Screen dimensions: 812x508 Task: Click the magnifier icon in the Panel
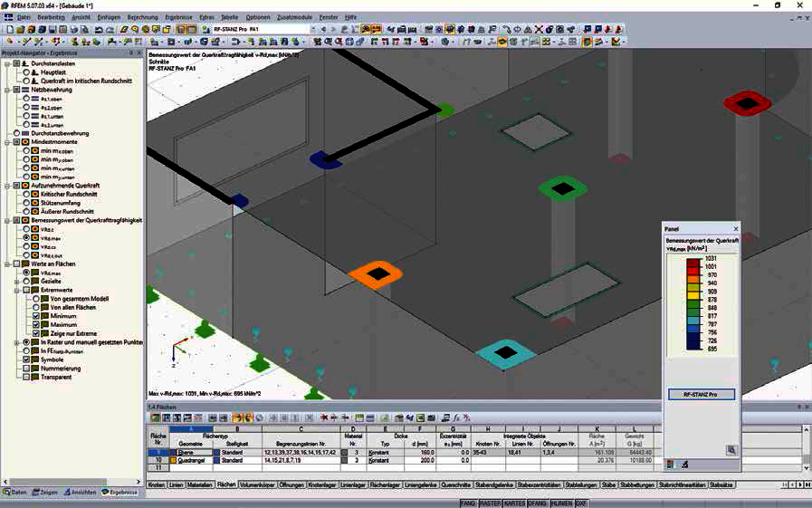(731, 450)
